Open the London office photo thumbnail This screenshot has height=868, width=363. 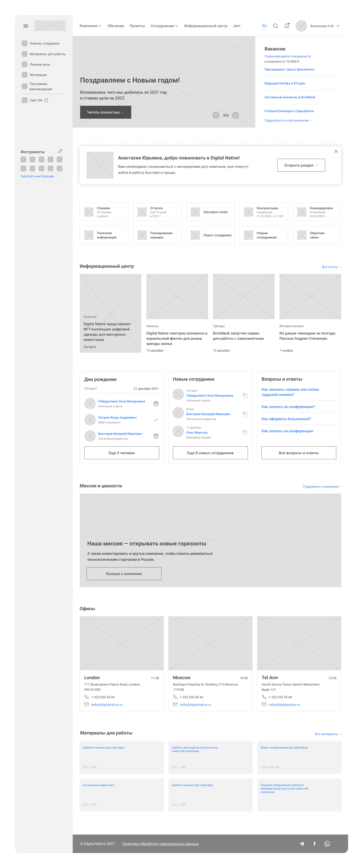(x=122, y=643)
